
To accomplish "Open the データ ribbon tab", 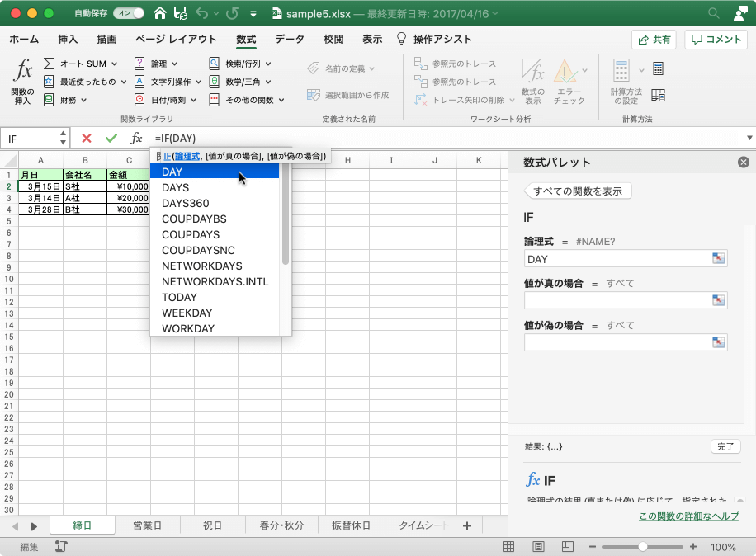I will point(290,39).
